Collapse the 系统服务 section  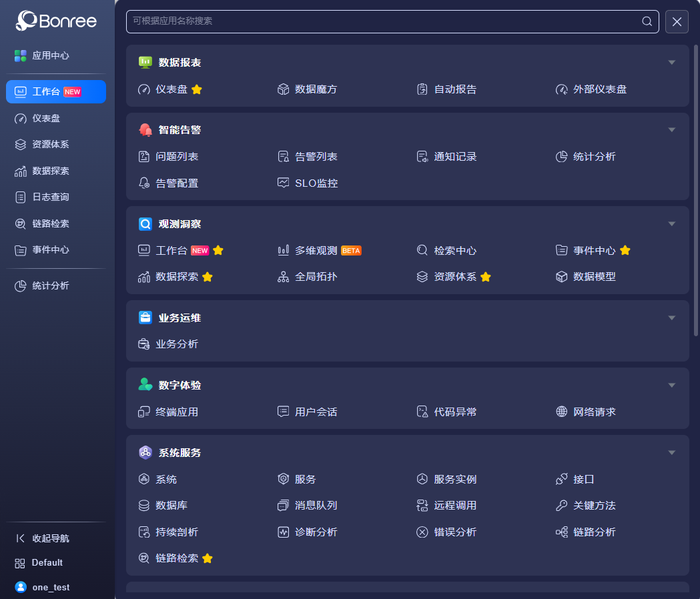(x=671, y=453)
